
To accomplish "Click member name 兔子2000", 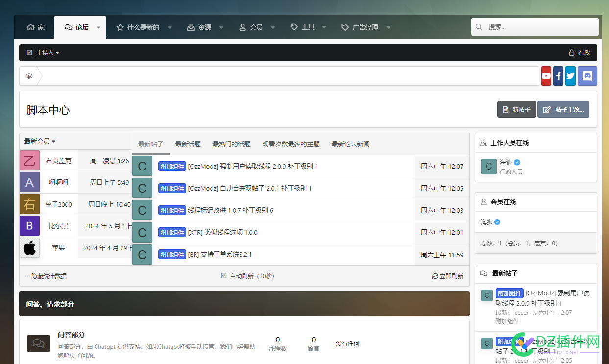I will (x=58, y=204).
